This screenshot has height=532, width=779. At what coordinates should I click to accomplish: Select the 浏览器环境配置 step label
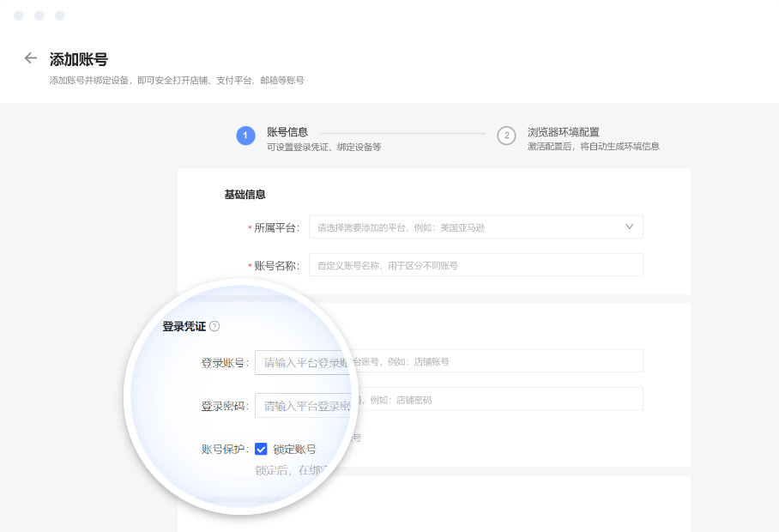[564, 132]
